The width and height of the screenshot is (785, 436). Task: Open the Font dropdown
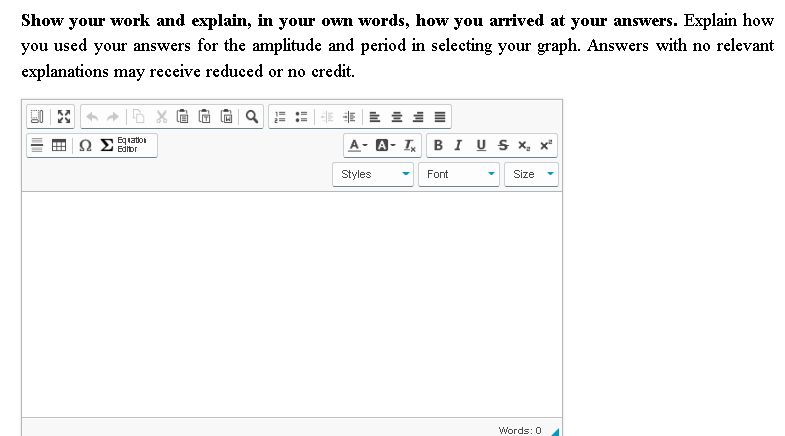click(x=459, y=174)
